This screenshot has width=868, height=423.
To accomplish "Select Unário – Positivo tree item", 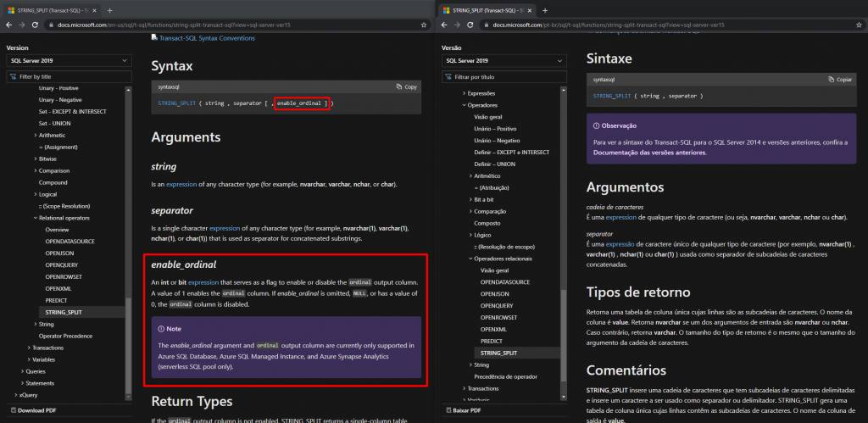I will tap(497, 129).
